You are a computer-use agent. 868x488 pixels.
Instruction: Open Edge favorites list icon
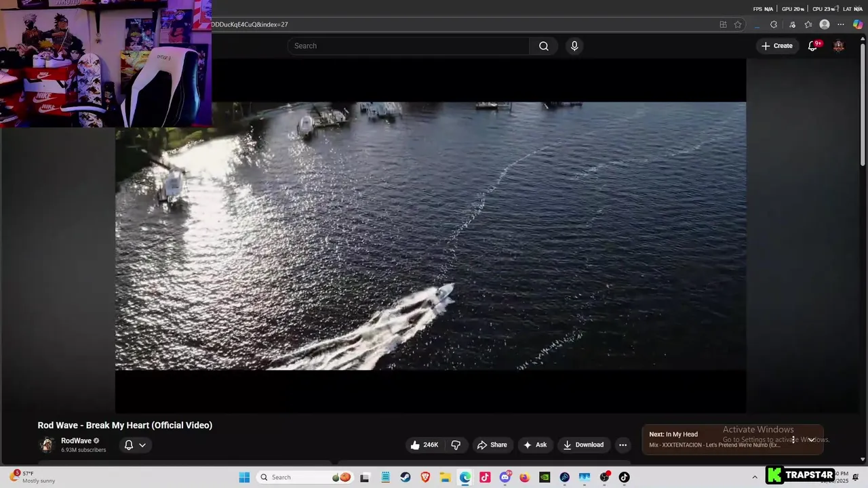point(808,24)
